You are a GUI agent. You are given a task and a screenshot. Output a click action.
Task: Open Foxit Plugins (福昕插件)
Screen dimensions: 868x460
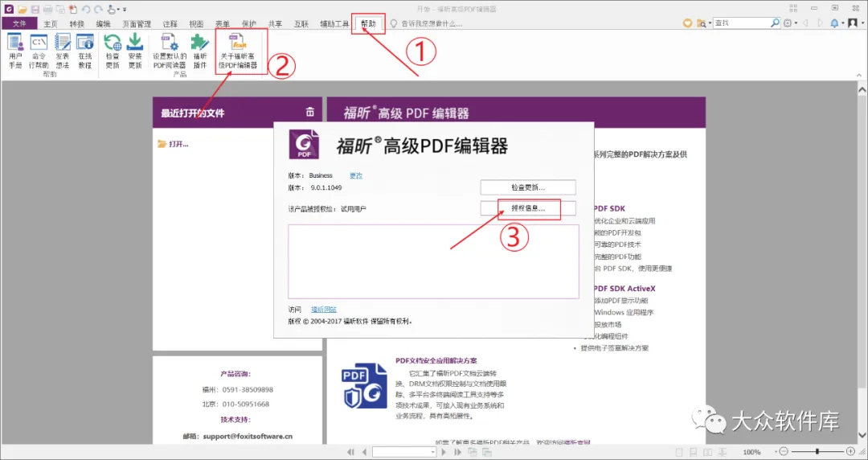[200, 51]
